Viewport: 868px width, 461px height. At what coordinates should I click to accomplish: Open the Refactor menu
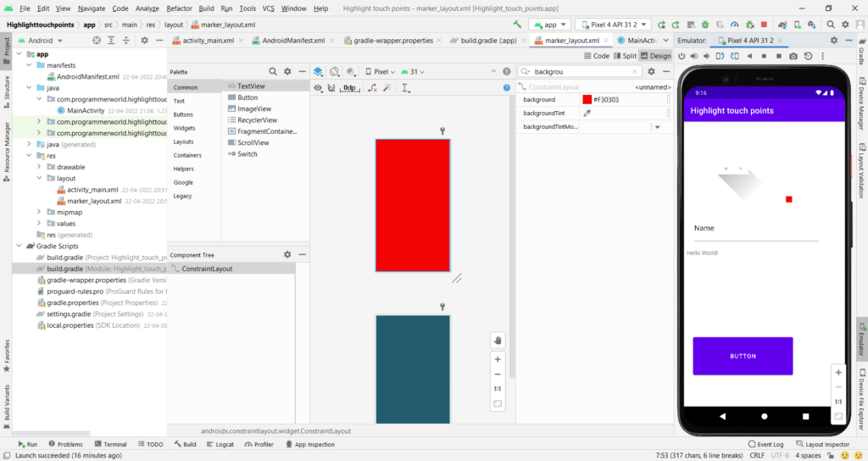[179, 8]
